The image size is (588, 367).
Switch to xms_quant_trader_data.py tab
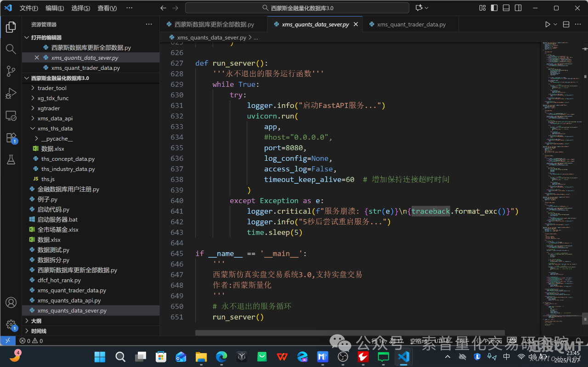coord(411,24)
